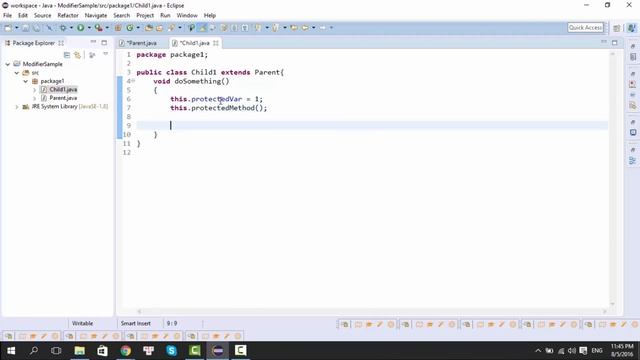Collapse the src folder node
Image resolution: width=640 pixels, height=360 pixels.
tap(17, 73)
